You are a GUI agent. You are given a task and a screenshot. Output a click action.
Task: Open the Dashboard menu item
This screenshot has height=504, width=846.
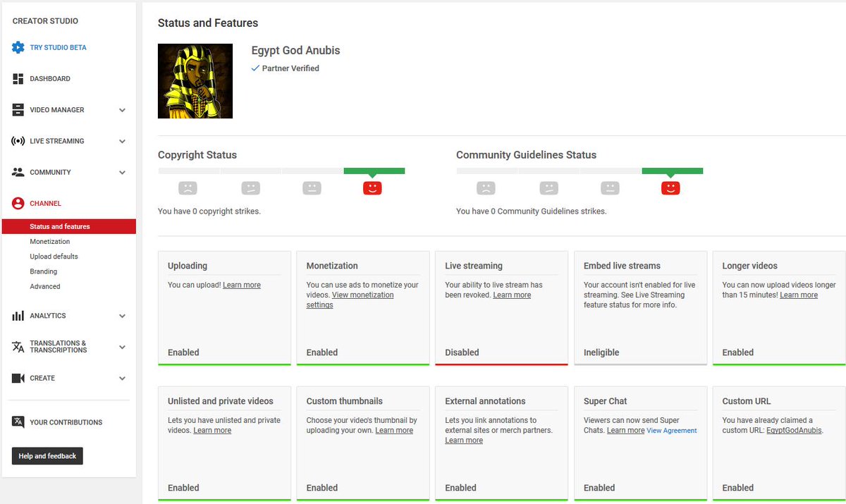50,79
